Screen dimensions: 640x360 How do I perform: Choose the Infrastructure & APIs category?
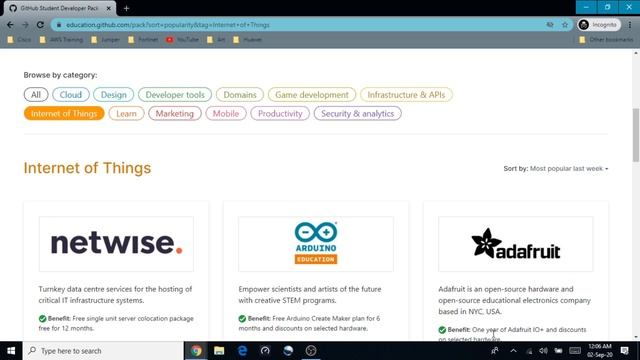point(406,95)
